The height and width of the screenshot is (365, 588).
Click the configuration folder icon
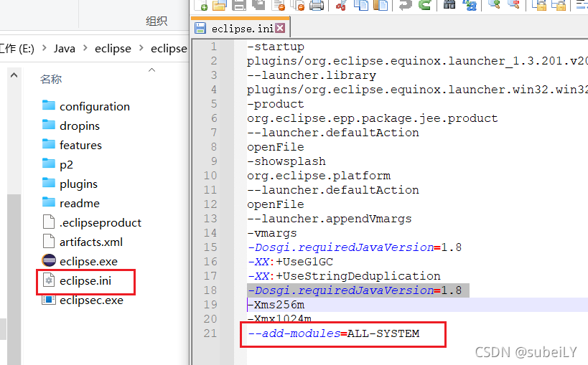(x=49, y=105)
